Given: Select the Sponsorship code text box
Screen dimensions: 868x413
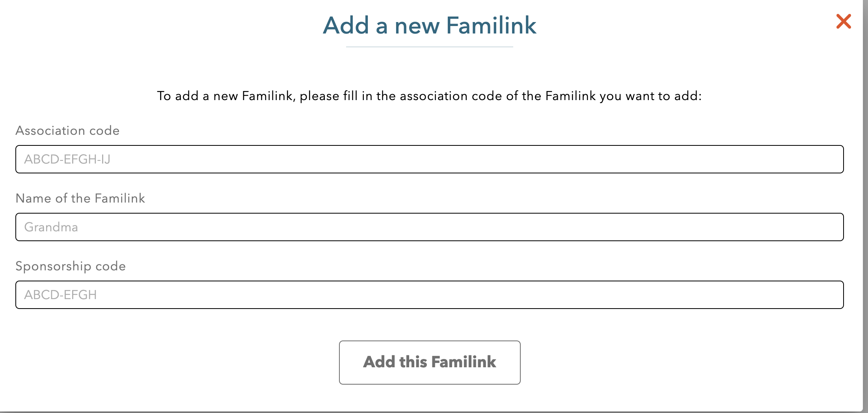Looking at the screenshot, I should click(430, 295).
